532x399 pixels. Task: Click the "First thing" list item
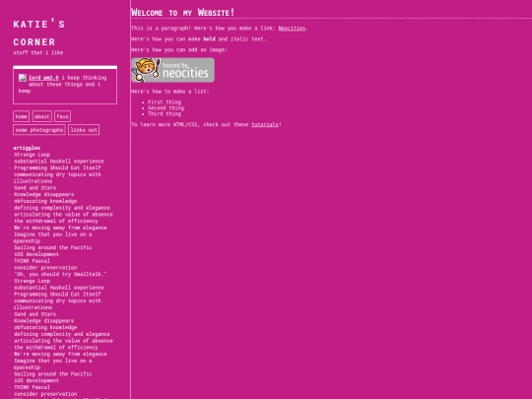[165, 102]
